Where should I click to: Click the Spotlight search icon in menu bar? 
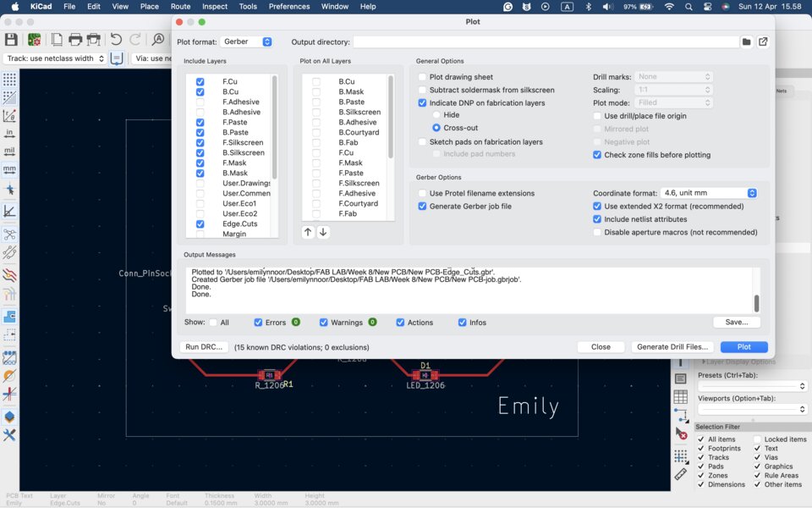[x=689, y=7]
